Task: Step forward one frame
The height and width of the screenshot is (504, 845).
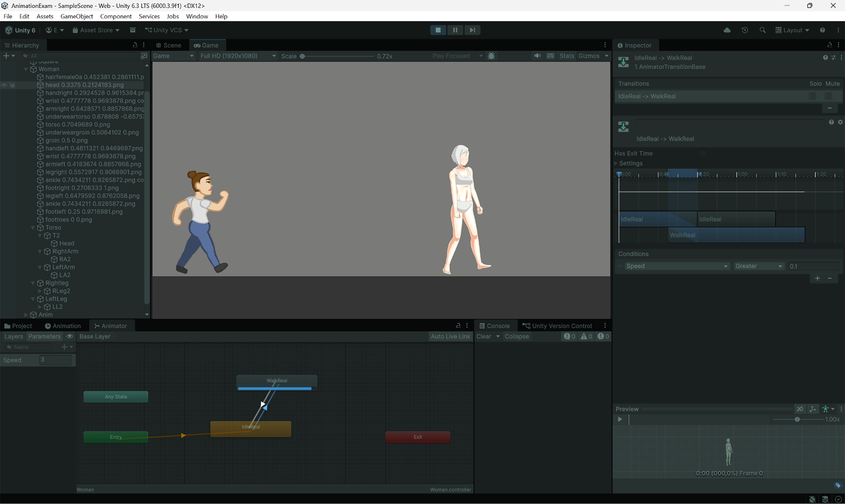Action: tap(472, 30)
